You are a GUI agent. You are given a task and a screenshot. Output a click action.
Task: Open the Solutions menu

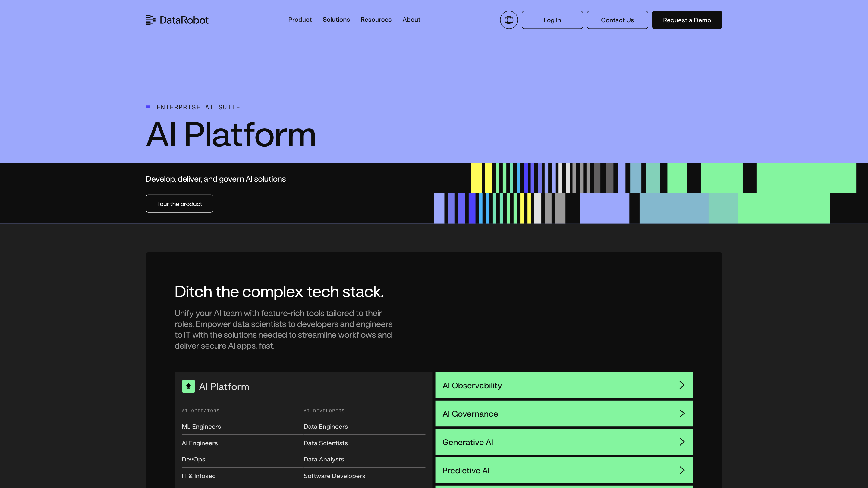click(x=336, y=20)
